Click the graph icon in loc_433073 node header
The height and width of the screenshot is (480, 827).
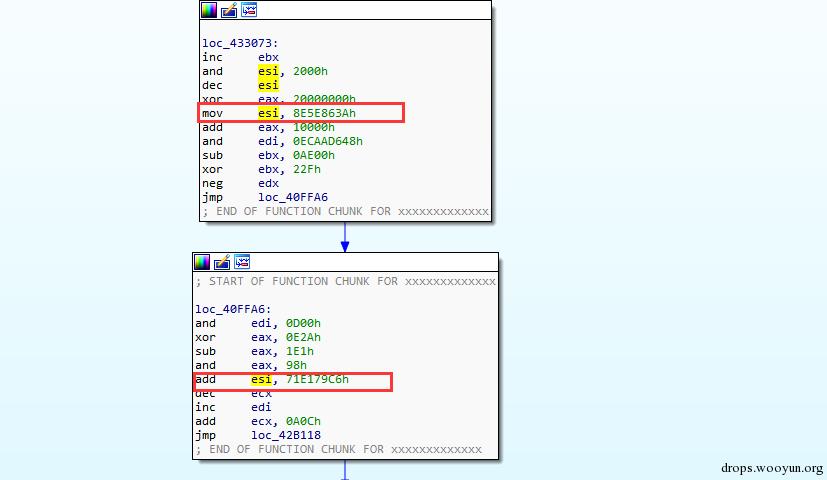[249, 9]
